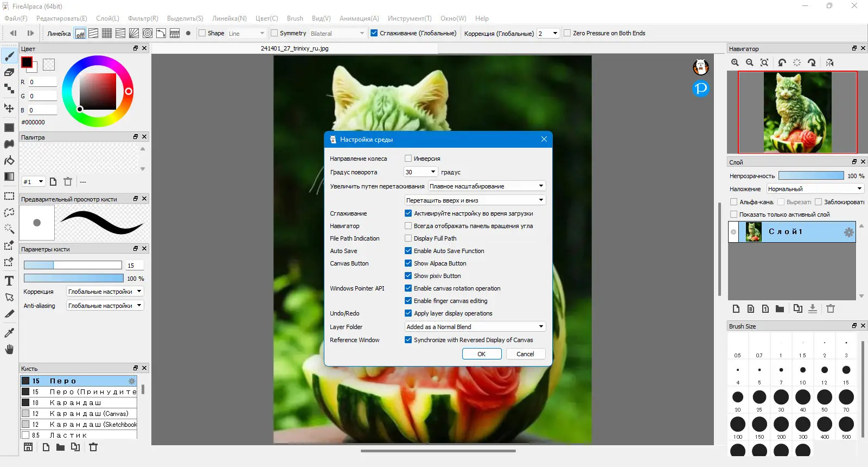Open brush Anti-aliasing dropdown
Image resolution: width=868 pixels, height=467 pixels.
point(105,306)
